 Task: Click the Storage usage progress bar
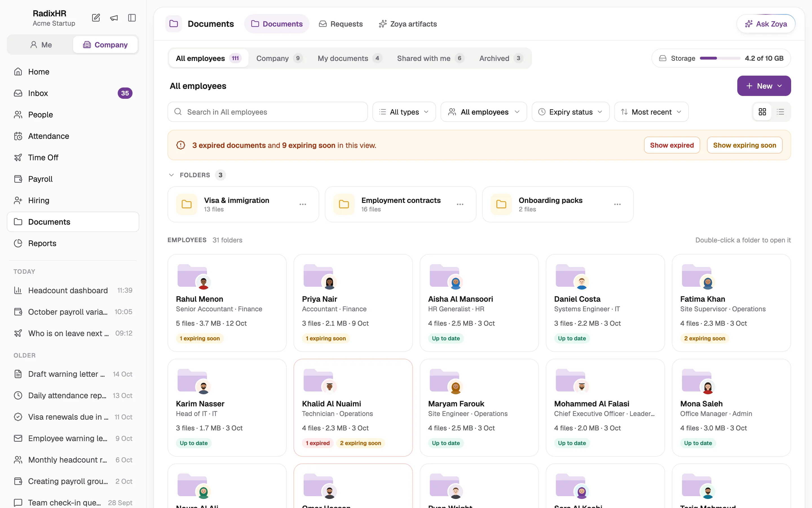pyautogui.click(x=720, y=58)
